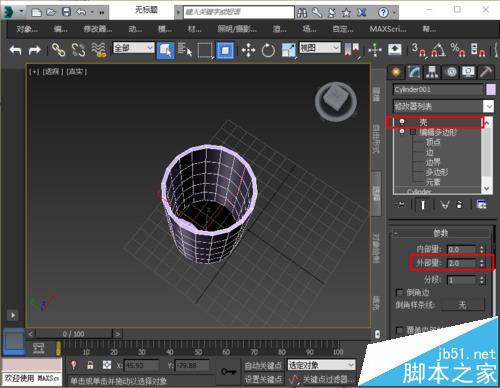
Task: Select the 多边形 sub-object level
Action: pyautogui.click(x=437, y=172)
